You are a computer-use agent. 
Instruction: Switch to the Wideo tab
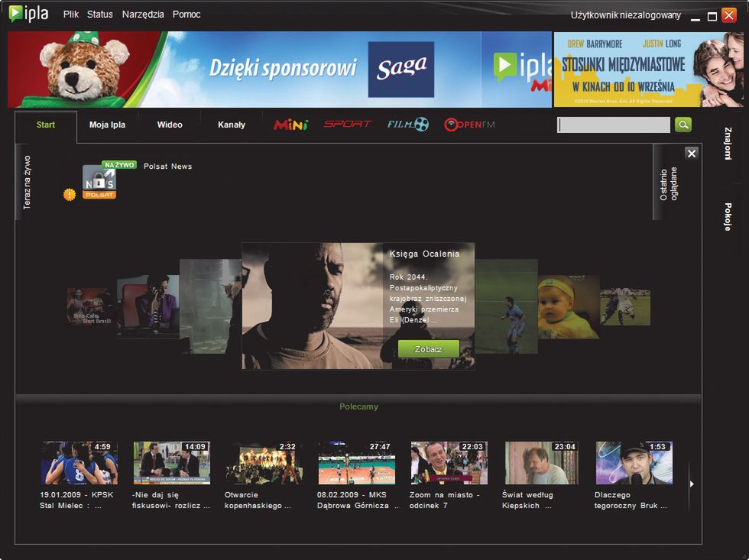tap(170, 125)
